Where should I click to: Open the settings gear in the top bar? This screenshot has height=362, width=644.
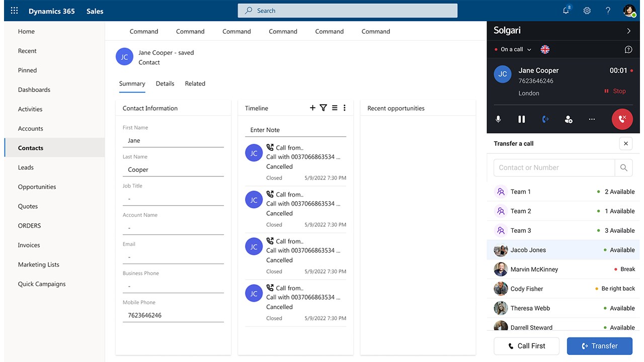[587, 11]
